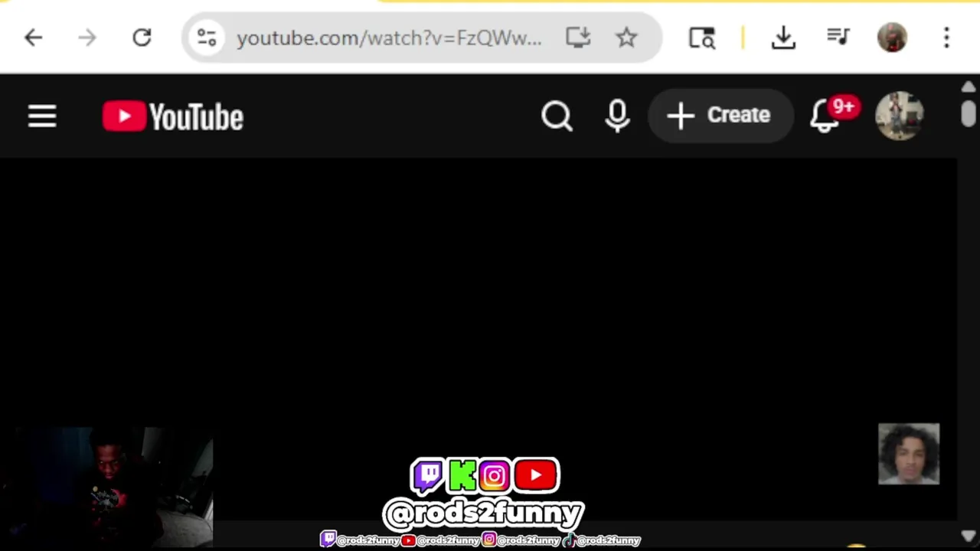
Task: Open YouTube search magnifier
Action: pyautogui.click(x=557, y=116)
